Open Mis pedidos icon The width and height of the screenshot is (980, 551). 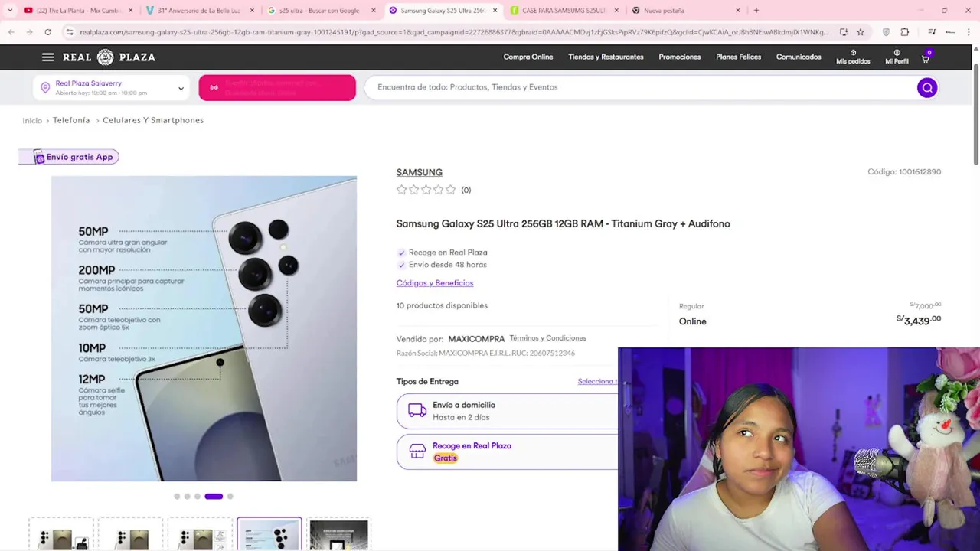click(853, 57)
